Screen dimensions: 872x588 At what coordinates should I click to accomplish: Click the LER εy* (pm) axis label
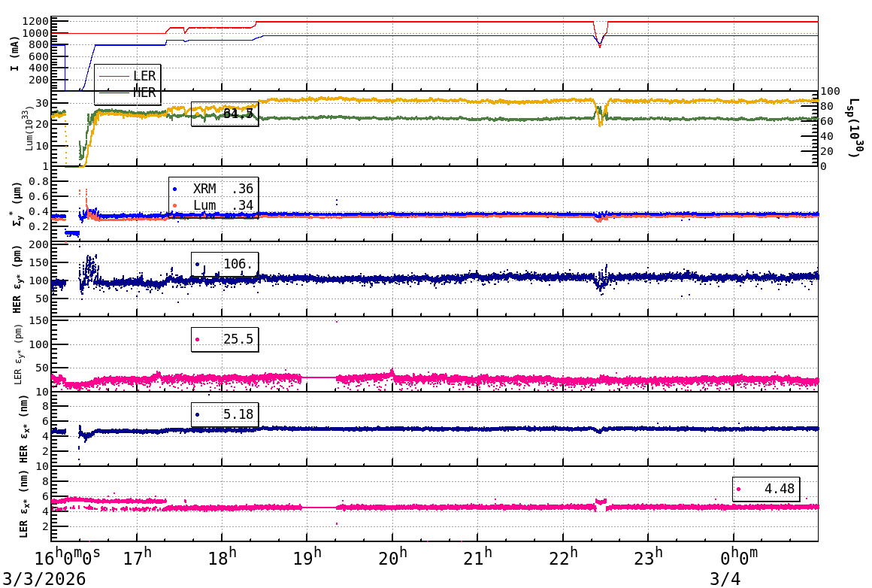pyautogui.click(x=18, y=356)
